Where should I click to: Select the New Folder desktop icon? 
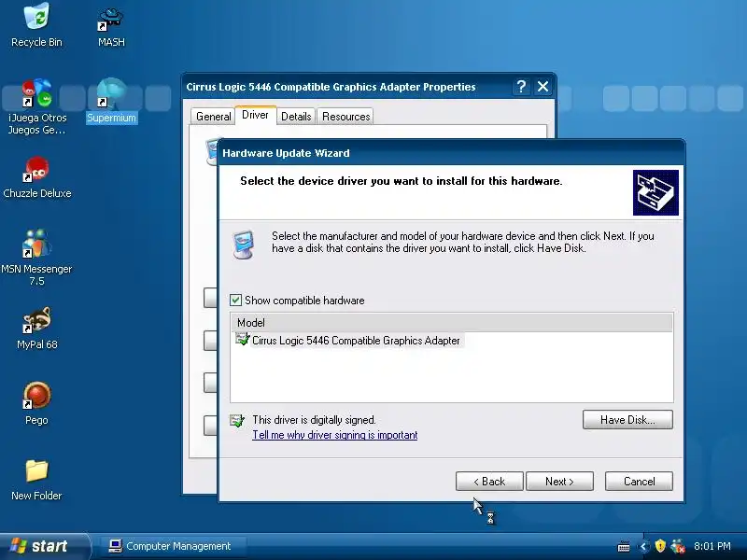(36, 480)
